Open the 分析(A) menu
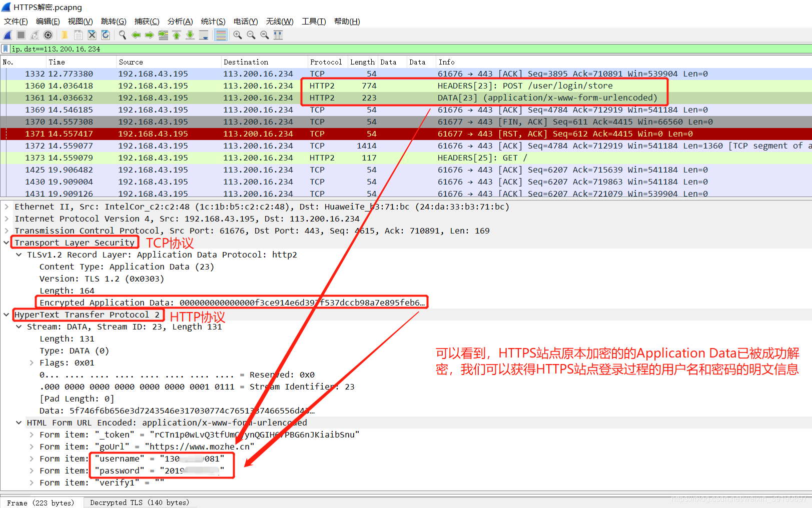812x508 pixels. pos(180,21)
